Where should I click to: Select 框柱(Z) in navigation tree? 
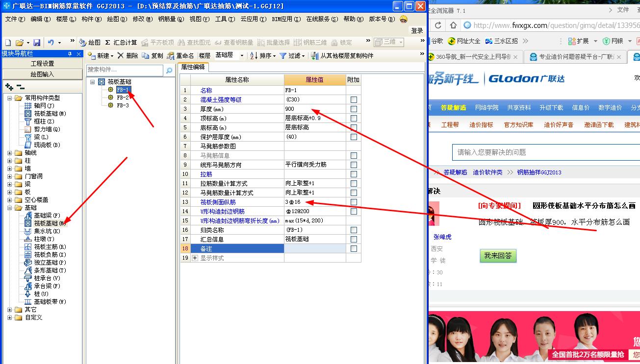pos(44,121)
